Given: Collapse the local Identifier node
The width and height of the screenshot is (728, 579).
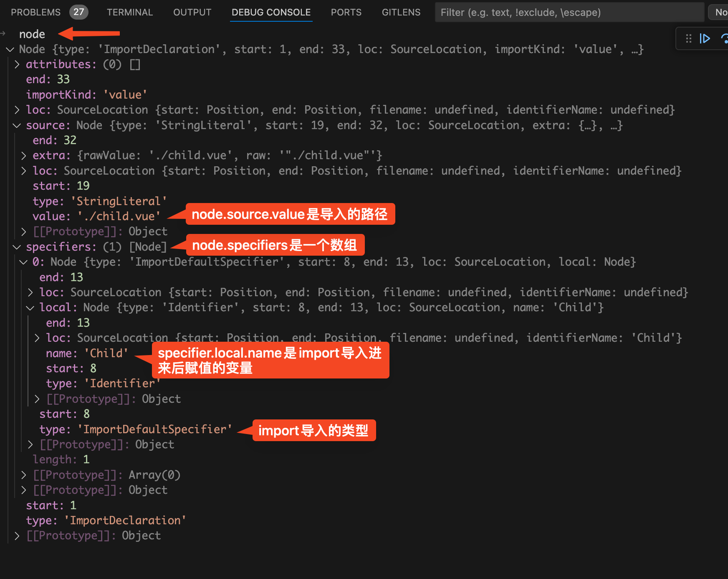Looking at the screenshot, I should point(30,307).
